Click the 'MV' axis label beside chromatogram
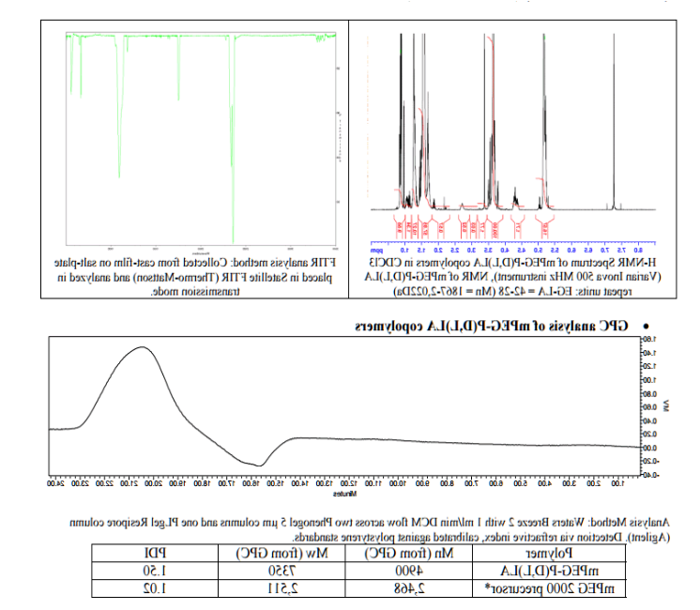The width and height of the screenshot is (700, 610). coord(666,405)
